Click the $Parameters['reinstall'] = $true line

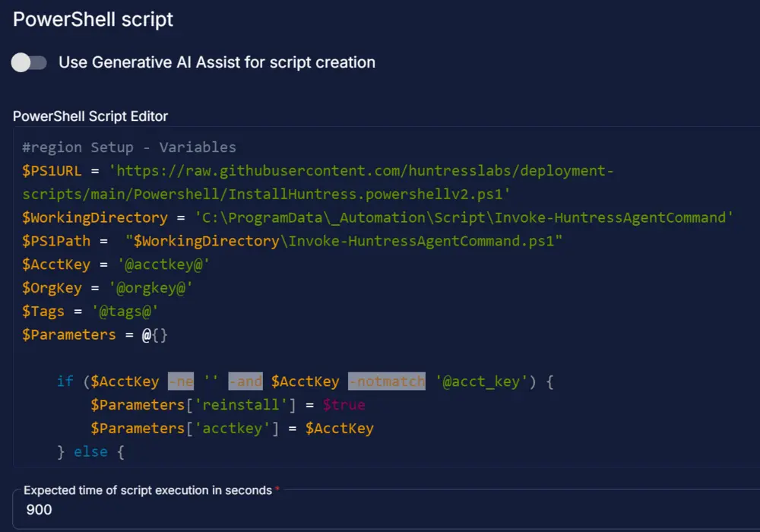pos(228,404)
